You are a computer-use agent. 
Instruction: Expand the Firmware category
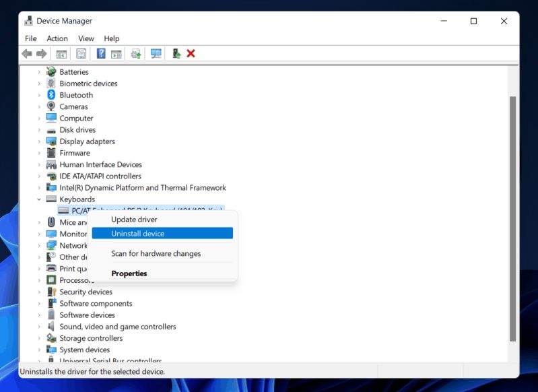(x=39, y=153)
